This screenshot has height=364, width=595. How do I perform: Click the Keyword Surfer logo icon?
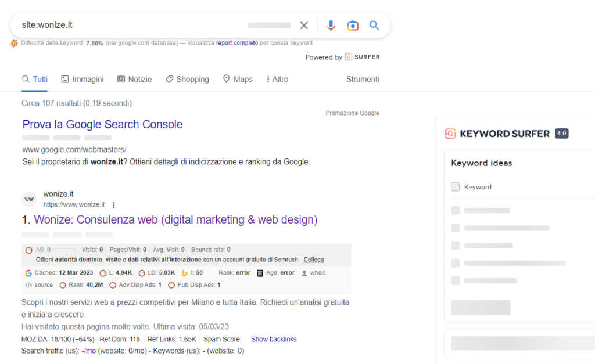point(450,134)
